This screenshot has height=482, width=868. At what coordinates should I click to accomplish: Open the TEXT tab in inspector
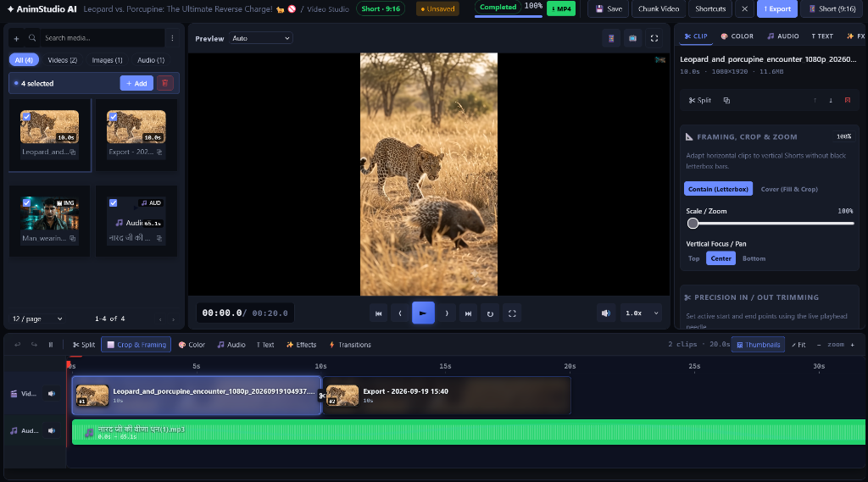pos(822,36)
